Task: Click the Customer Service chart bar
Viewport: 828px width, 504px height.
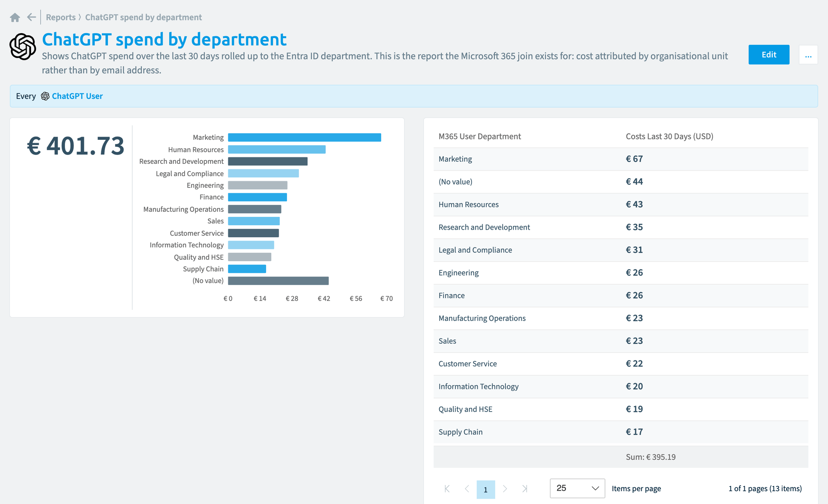Action: tap(253, 233)
